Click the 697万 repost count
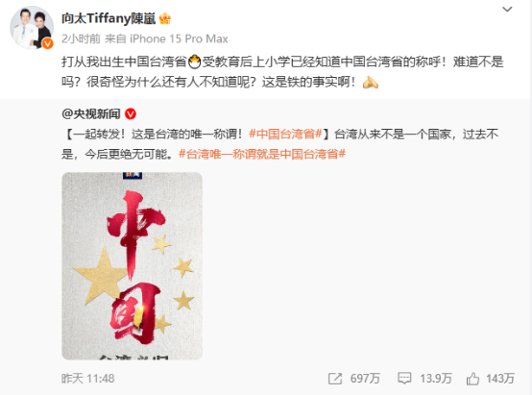 pos(365,379)
